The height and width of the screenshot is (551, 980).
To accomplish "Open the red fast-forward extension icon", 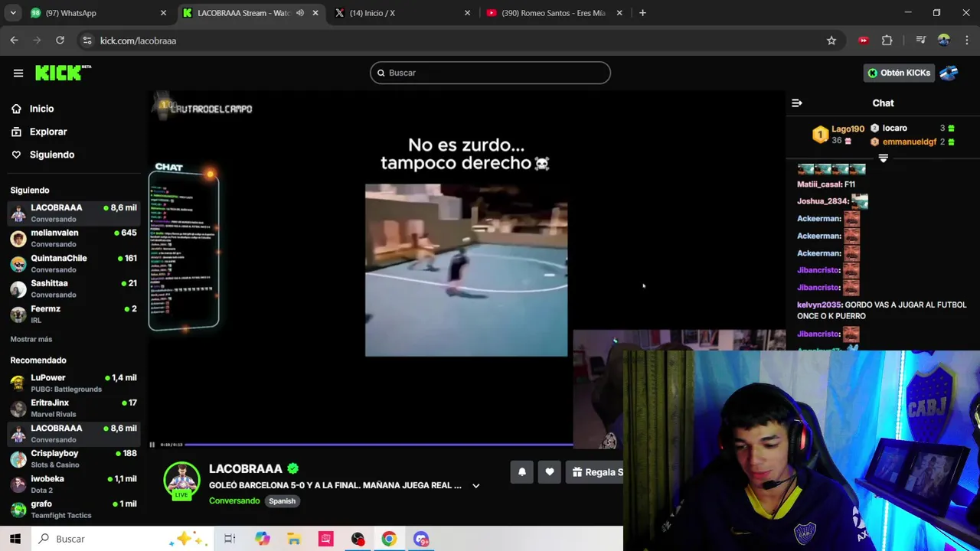I will [x=864, y=41].
